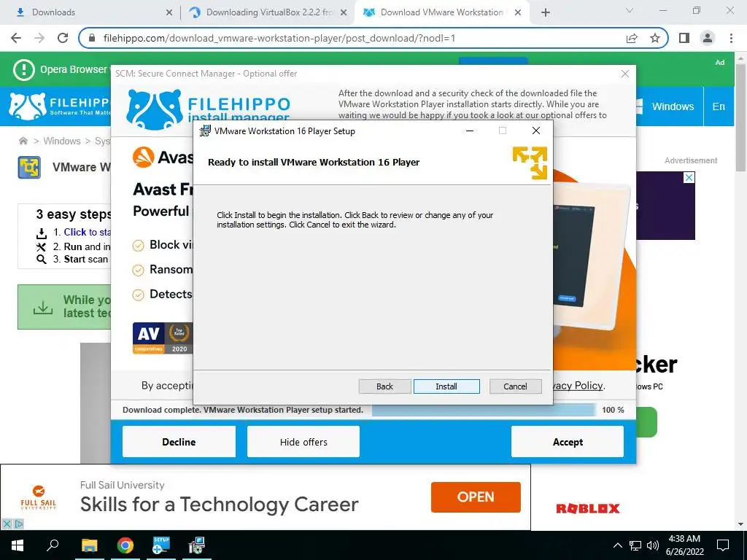The image size is (747, 560).
Task: Go back to previous page
Action: pyautogui.click(x=16, y=38)
